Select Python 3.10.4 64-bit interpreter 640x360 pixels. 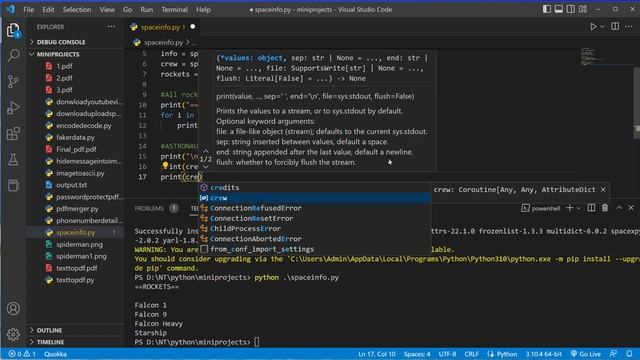click(x=543, y=354)
